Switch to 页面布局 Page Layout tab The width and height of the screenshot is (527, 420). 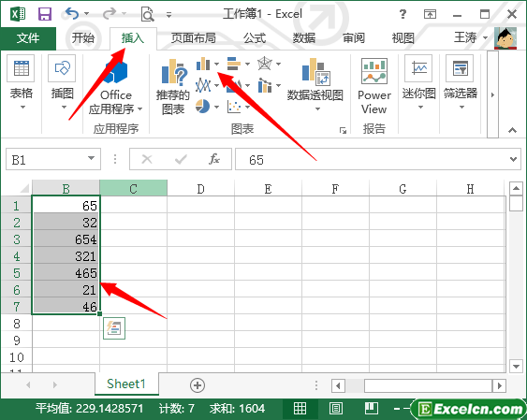193,38
